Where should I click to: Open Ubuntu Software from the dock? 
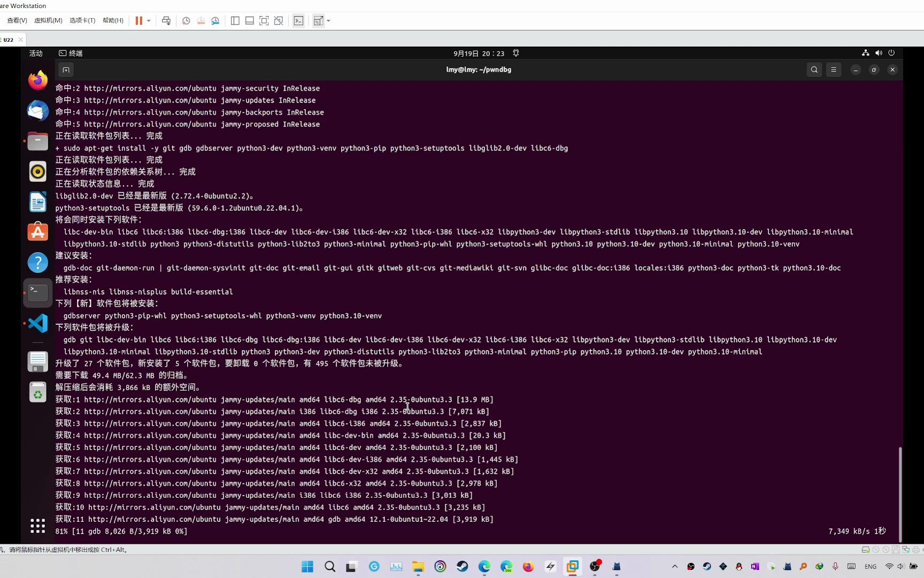point(37,232)
